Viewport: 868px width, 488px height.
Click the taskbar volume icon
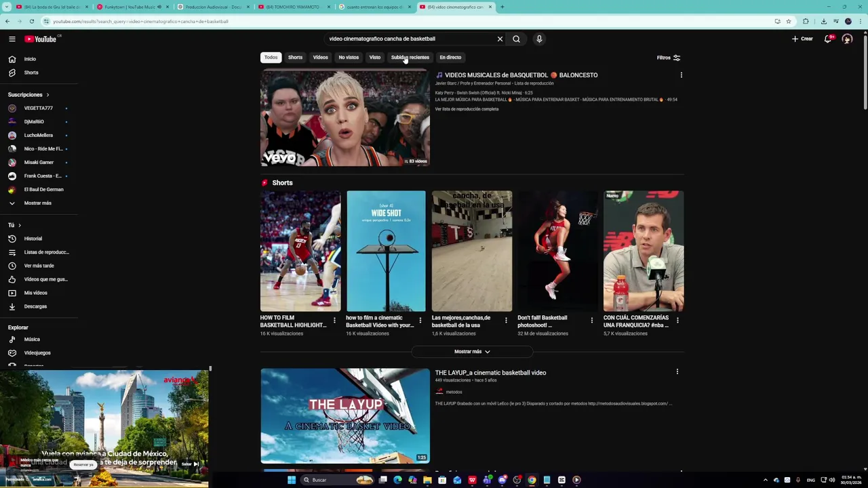833,480
